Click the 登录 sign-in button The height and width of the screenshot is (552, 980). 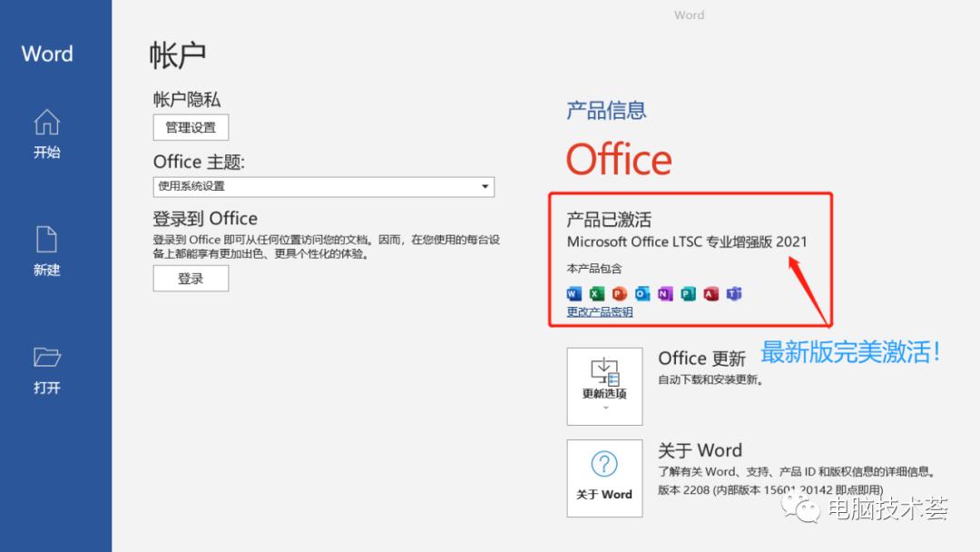191,279
